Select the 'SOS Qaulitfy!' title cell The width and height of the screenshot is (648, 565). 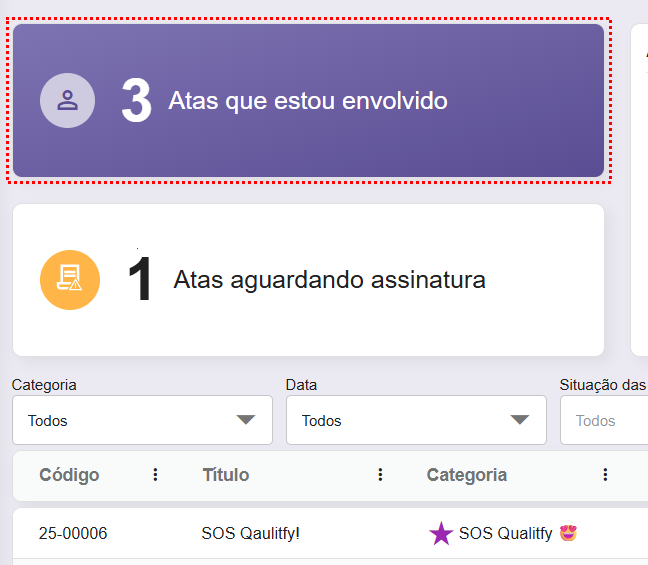pos(250,534)
